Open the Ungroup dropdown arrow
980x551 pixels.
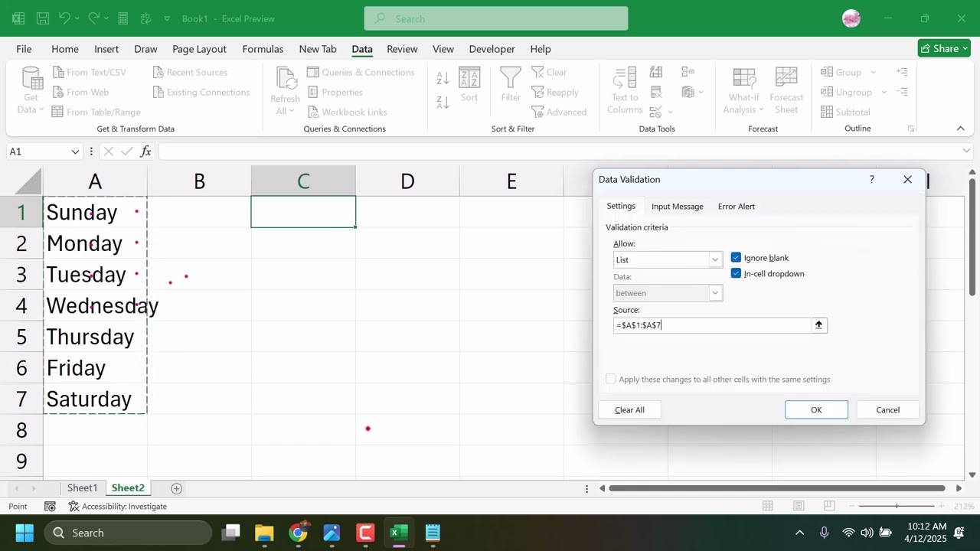point(884,92)
